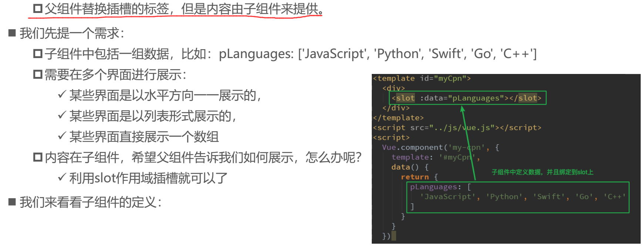
Task: Click the checkmark before '某些界面是以水平方向一一展示的'
Action: (62, 95)
